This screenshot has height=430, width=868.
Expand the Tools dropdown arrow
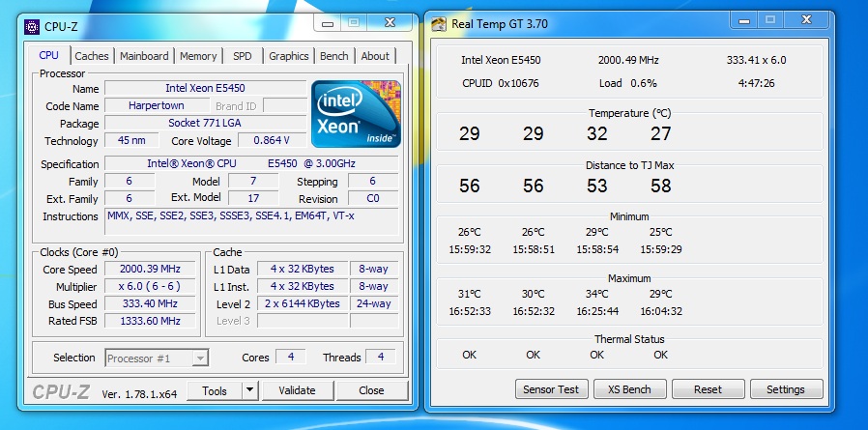(250, 390)
